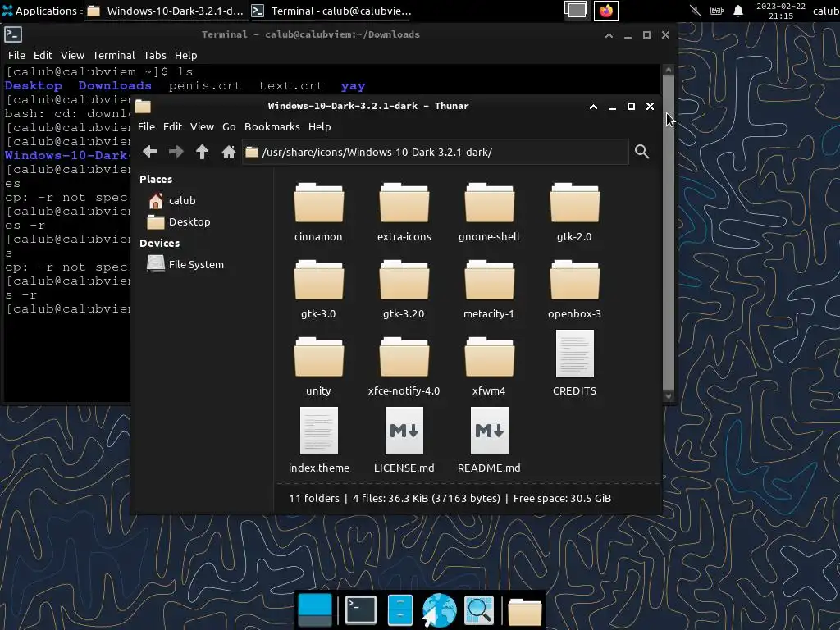
Task: Launch terminal emulator from bottom dock
Action: coord(361,610)
